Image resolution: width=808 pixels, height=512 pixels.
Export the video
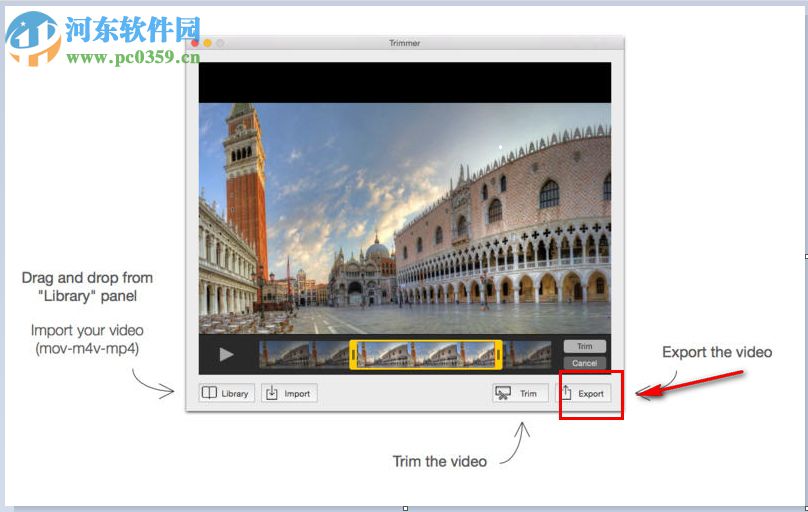583,393
